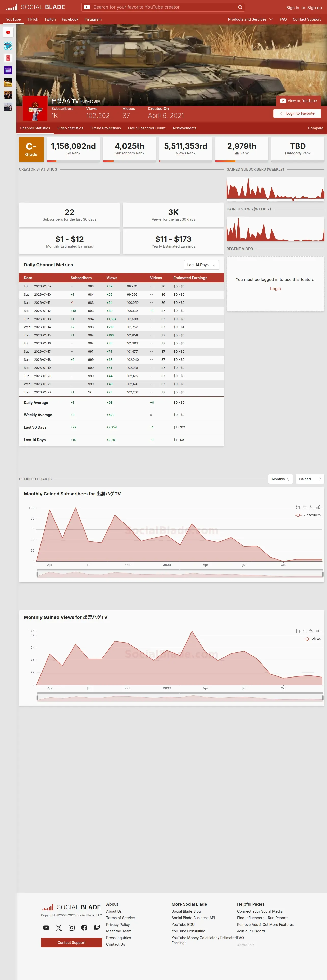Switch Monthly Gained Views chart to line view
This screenshot has height=980, width=327.
tap(311, 631)
